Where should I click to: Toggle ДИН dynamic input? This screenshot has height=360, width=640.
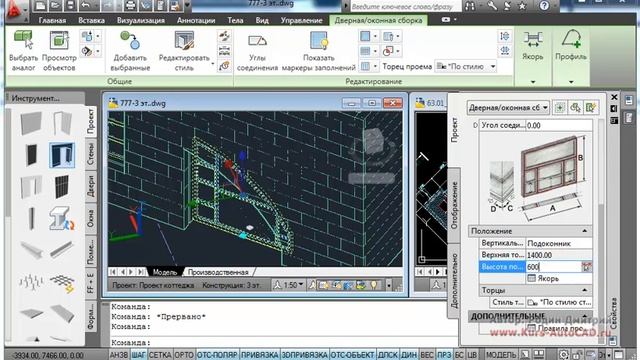(x=409, y=355)
